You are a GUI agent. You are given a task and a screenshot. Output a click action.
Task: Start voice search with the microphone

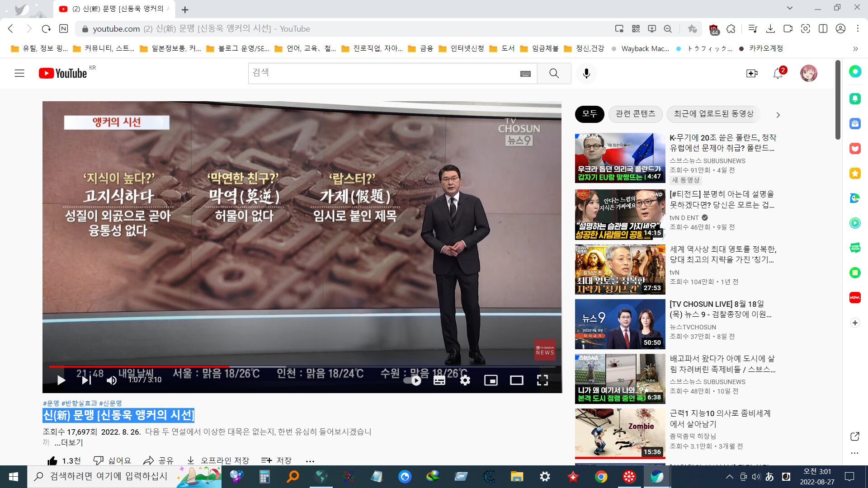(x=586, y=73)
